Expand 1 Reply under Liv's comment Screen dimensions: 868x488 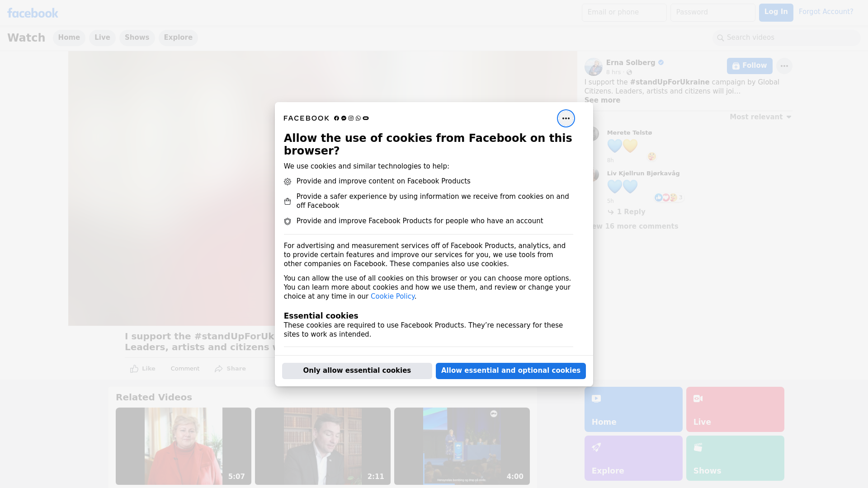(627, 212)
